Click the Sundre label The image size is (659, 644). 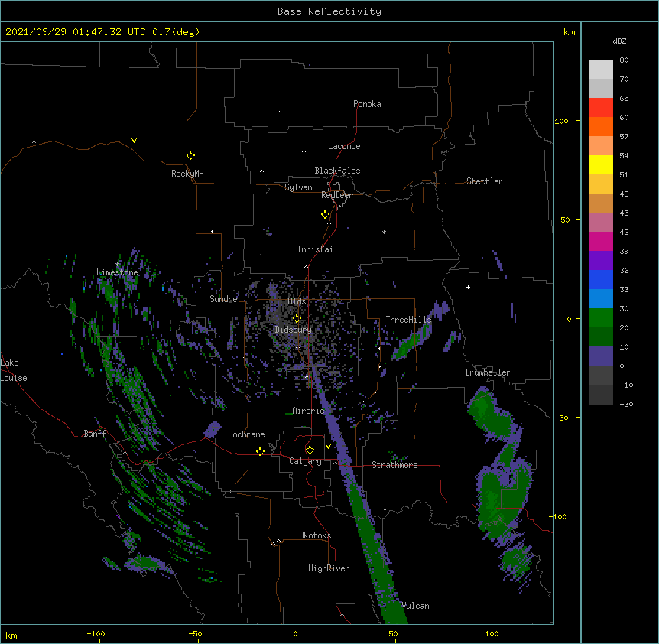click(x=223, y=299)
